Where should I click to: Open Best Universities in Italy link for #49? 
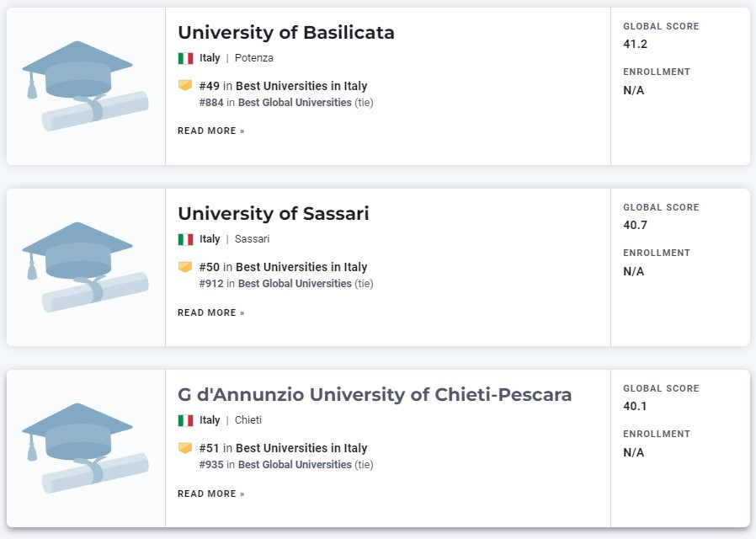(301, 86)
